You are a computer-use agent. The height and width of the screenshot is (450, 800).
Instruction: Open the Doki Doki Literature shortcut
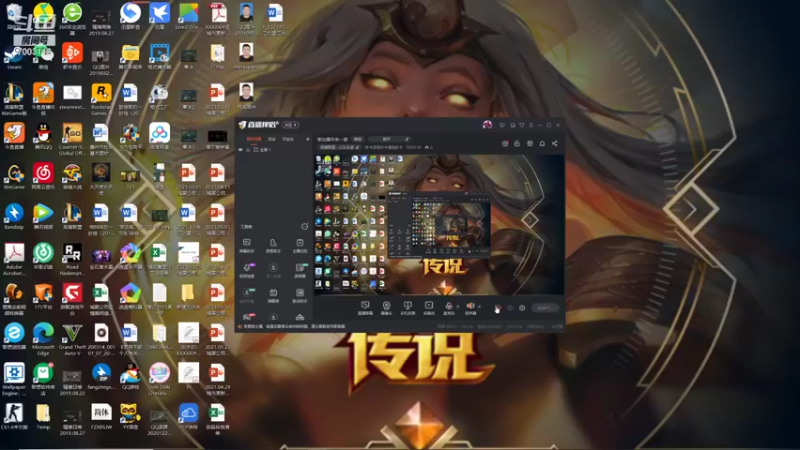coord(159,379)
